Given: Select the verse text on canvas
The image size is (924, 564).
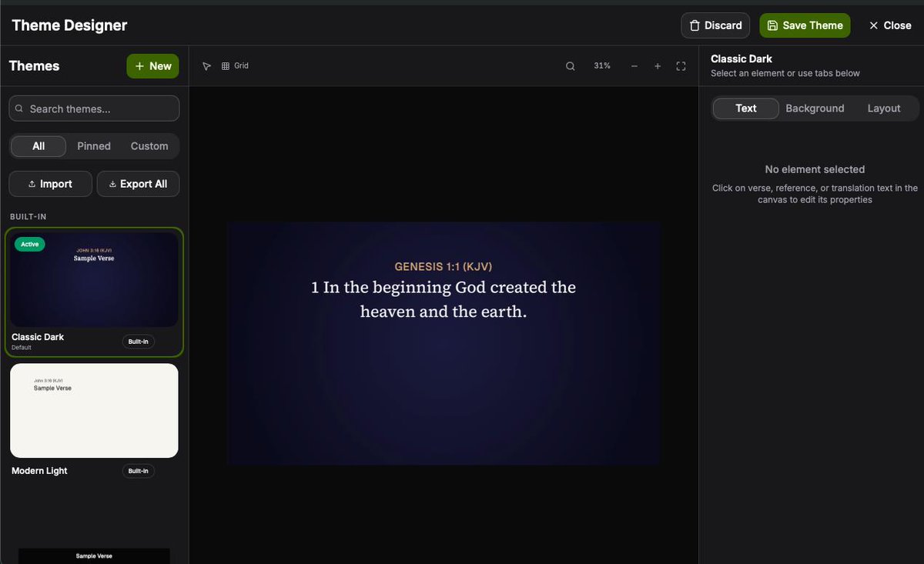Looking at the screenshot, I should (x=444, y=299).
